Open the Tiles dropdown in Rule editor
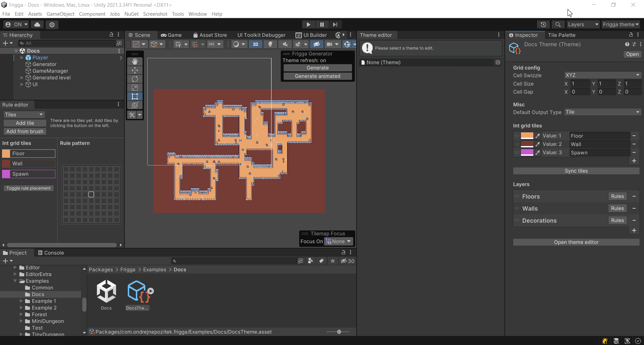This screenshot has width=644, height=345. coord(24,115)
